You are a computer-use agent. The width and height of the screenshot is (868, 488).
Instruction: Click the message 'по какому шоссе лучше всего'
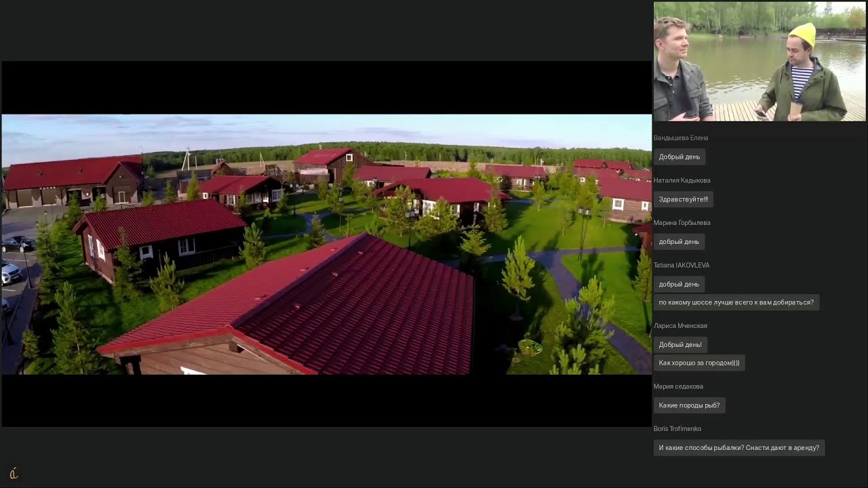point(736,302)
